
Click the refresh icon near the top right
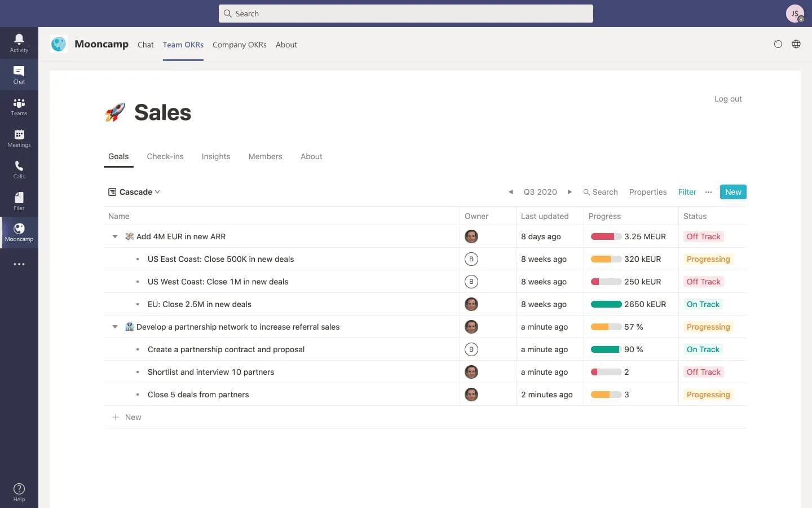point(778,44)
